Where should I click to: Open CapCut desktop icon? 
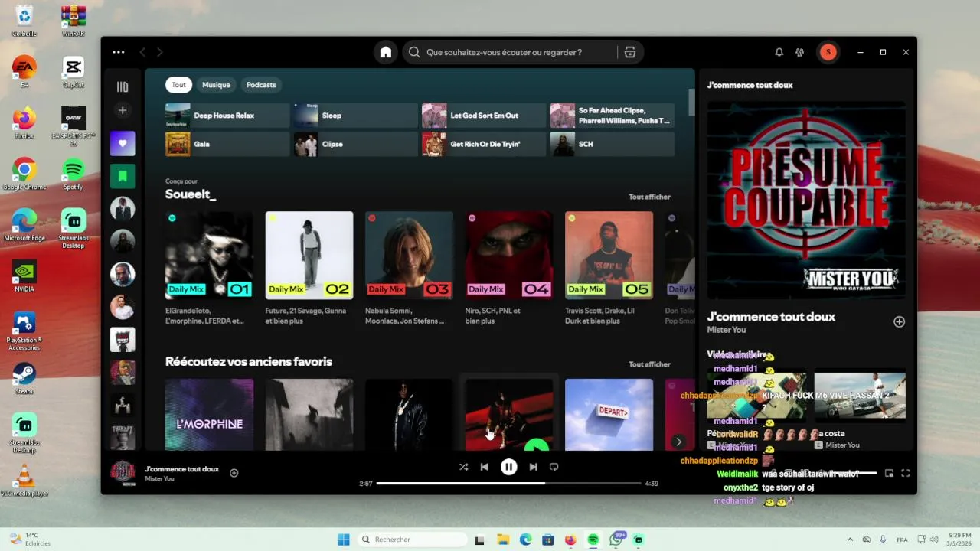[73, 72]
